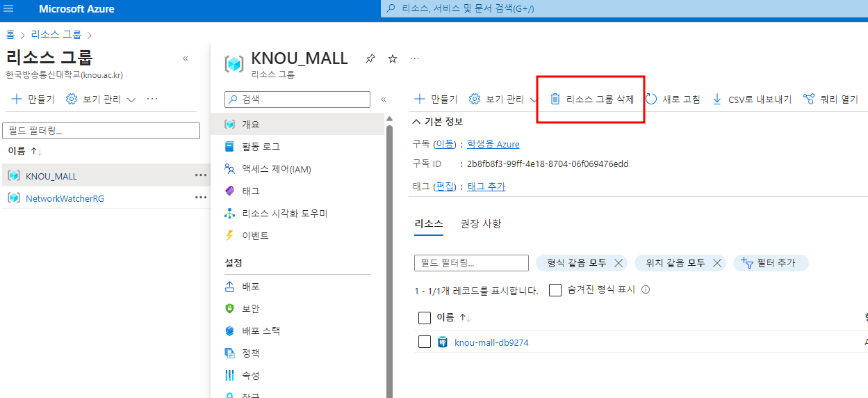Image resolution: width=868 pixels, height=398 pixels.
Task: Click the left panel 필드 필터링 input
Action: pos(102,131)
